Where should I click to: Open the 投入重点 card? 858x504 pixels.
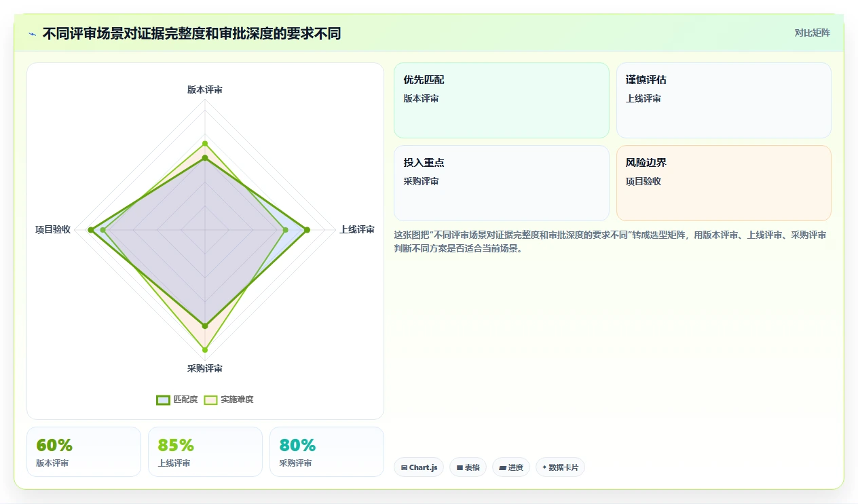point(502,183)
